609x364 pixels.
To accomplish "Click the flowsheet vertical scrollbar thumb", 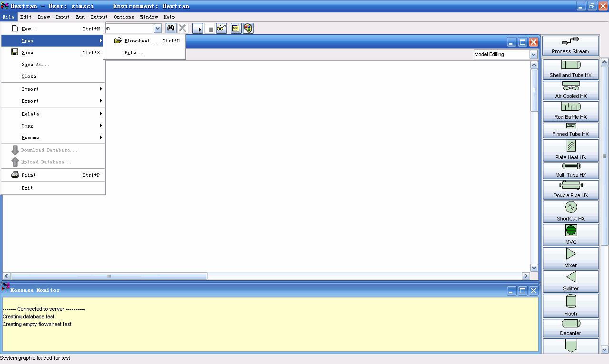I will point(534,90).
